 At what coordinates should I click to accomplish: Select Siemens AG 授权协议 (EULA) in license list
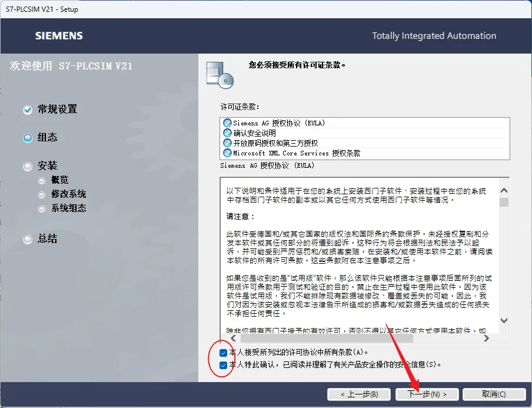(x=365, y=123)
